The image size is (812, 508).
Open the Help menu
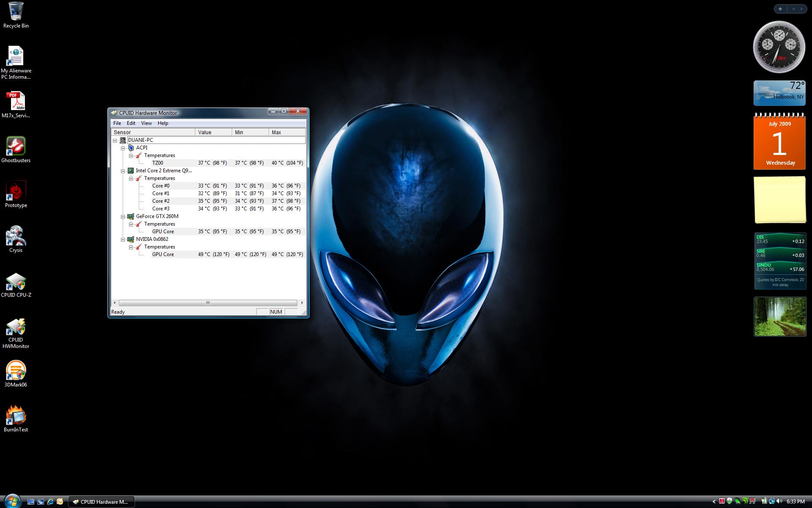click(163, 123)
